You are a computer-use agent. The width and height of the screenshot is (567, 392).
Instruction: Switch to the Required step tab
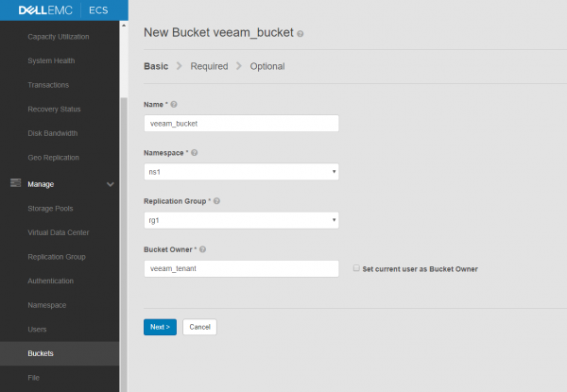(208, 66)
